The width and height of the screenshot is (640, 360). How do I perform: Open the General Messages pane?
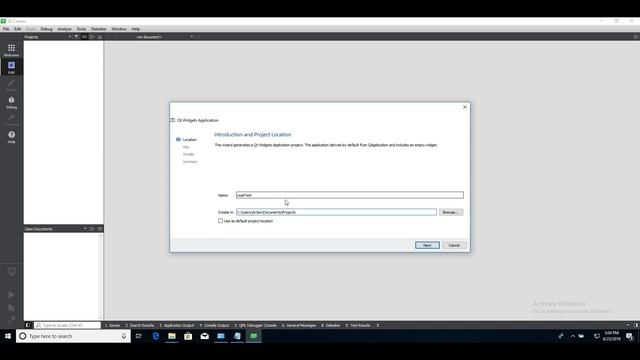[x=299, y=325]
